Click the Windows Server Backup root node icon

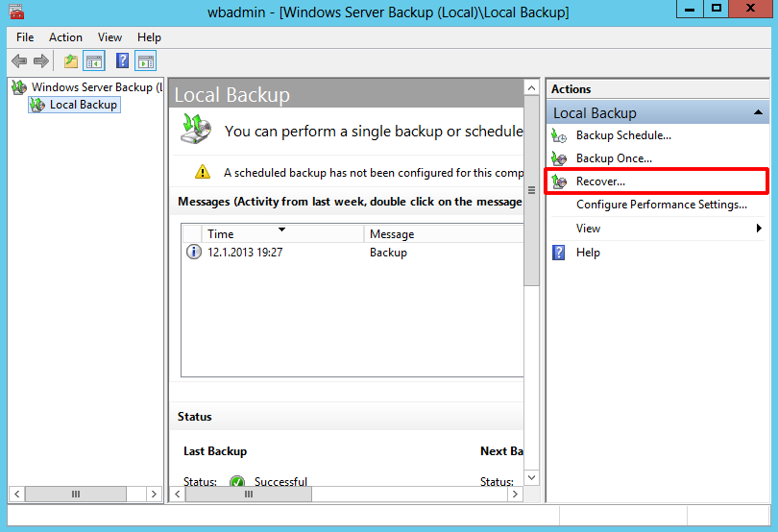point(19,87)
